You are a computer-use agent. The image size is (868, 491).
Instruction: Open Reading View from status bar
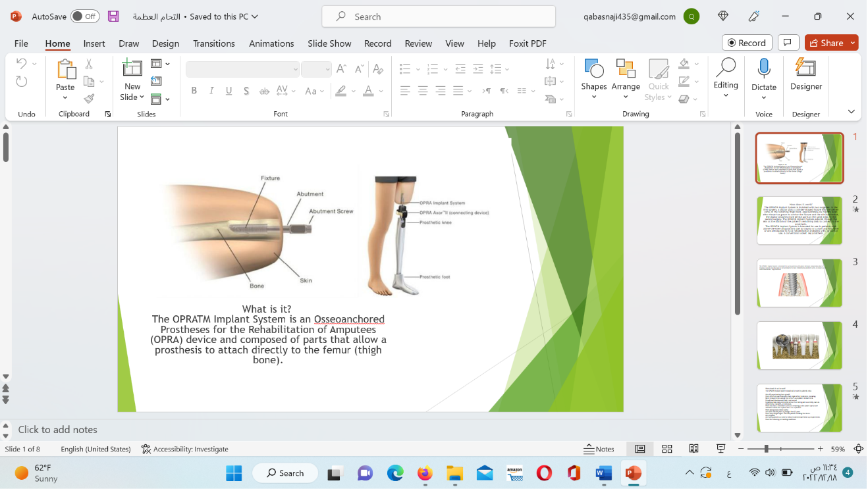[x=693, y=449]
